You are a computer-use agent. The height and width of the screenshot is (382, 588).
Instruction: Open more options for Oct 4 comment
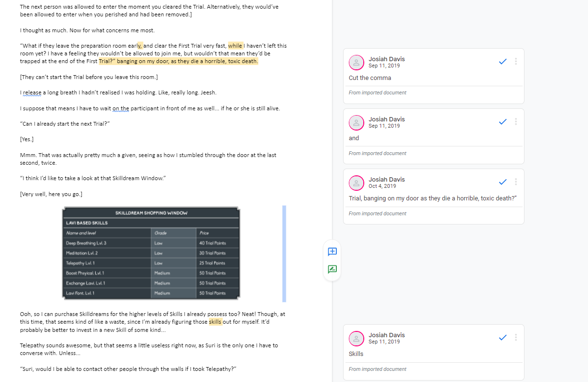(x=516, y=182)
